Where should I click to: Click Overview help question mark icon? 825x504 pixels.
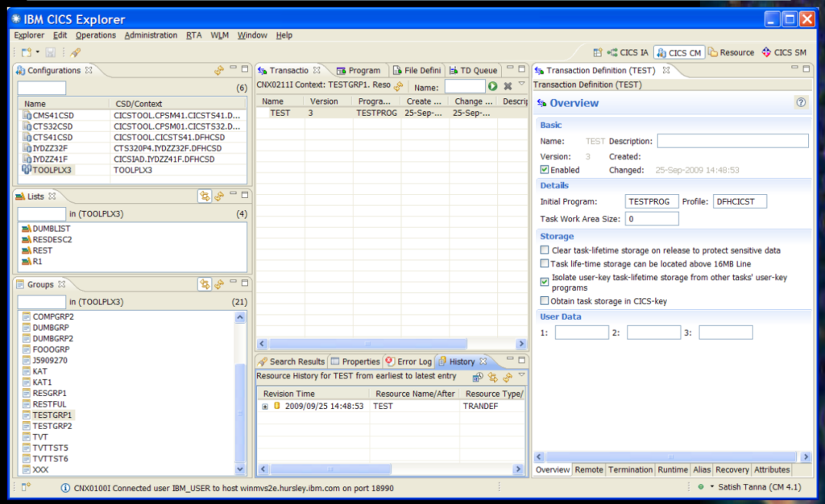801,102
